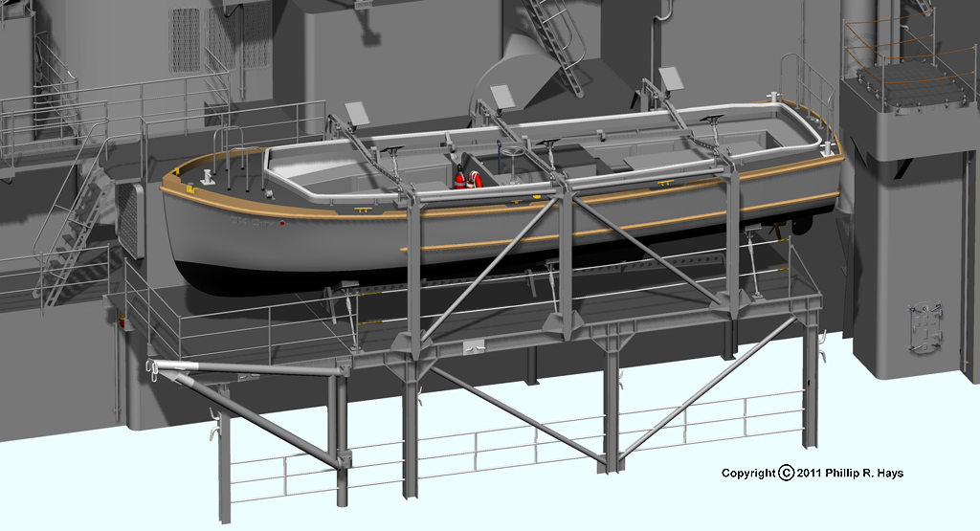Select the watertight door on the right bulkhead
Image resolution: width=980 pixels, height=531 pixels.
924,327
